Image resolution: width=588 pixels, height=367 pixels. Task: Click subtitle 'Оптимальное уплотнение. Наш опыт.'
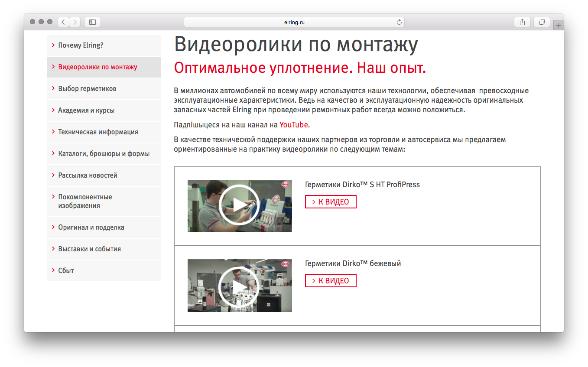pos(300,68)
